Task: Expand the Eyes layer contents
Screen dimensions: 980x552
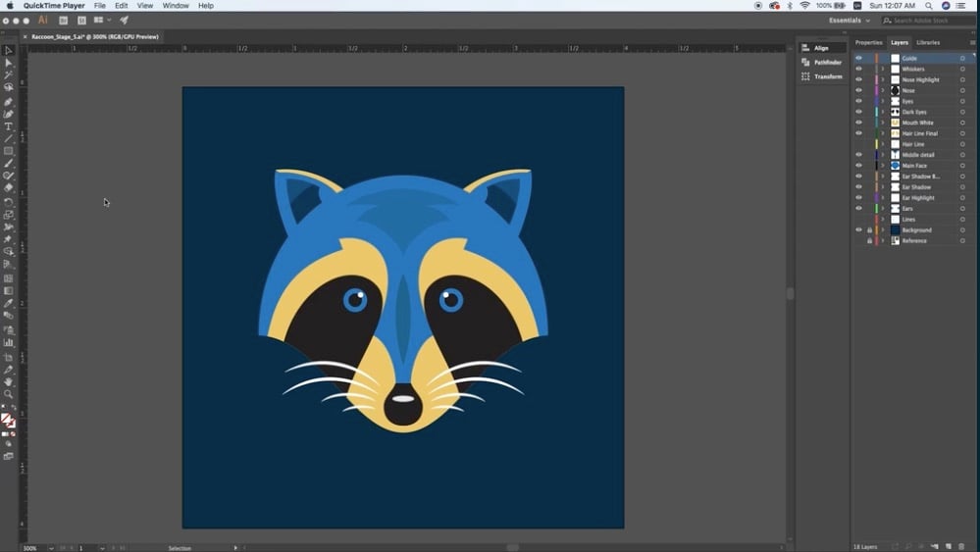Action: [882, 101]
